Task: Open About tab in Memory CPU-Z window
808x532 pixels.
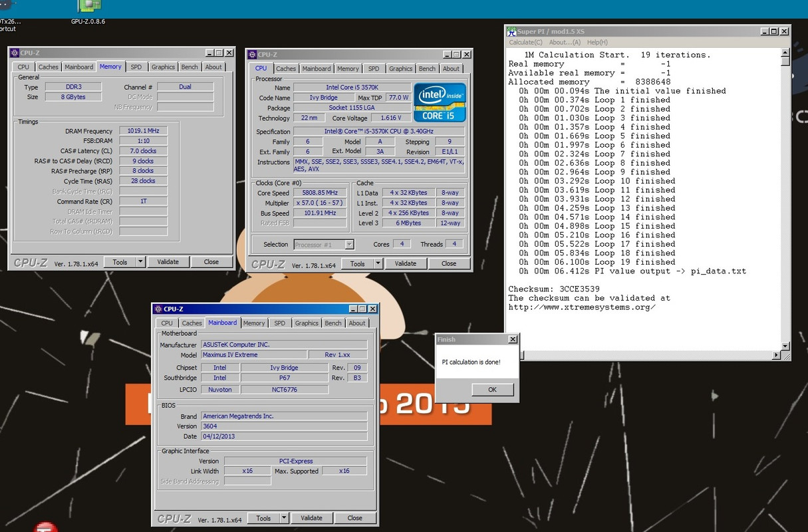Action: 213,67
